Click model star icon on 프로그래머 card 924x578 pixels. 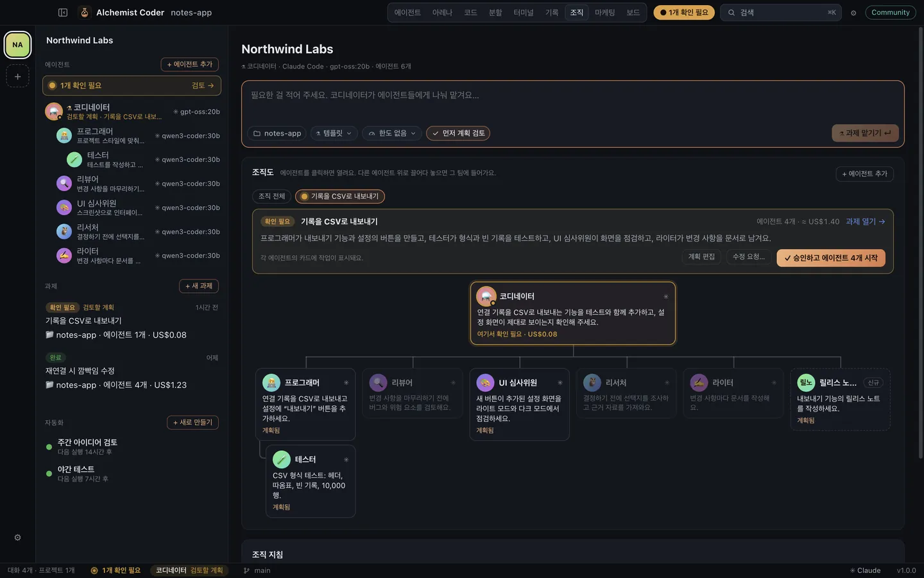tap(346, 383)
